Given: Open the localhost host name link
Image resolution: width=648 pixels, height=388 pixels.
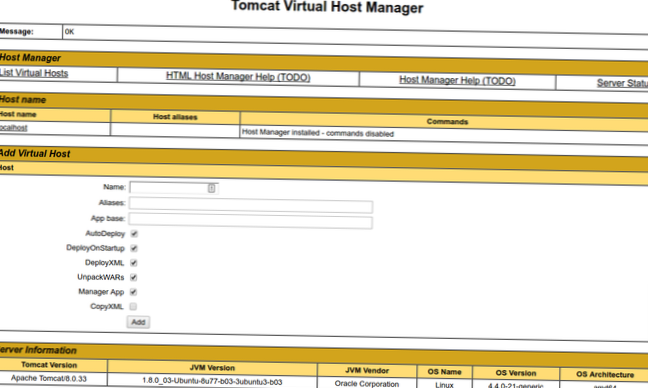Looking at the screenshot, I should tap(14, 128).
